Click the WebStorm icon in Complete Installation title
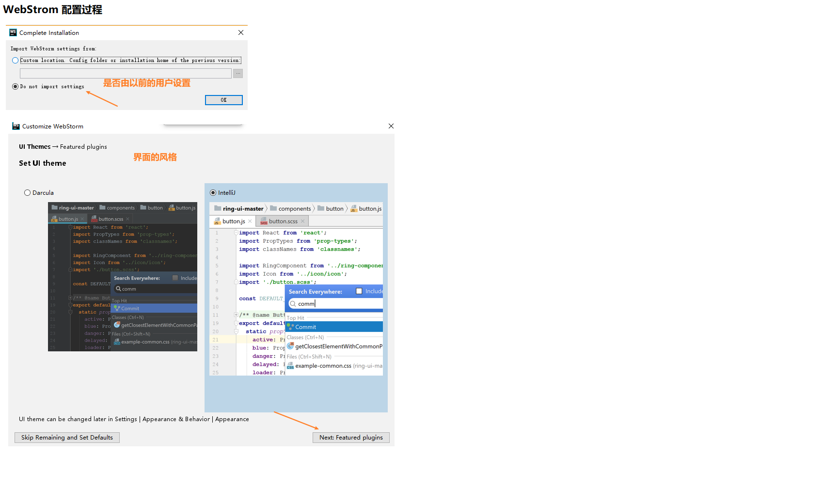Screen dimensions: 823x504 pos(13,32)
